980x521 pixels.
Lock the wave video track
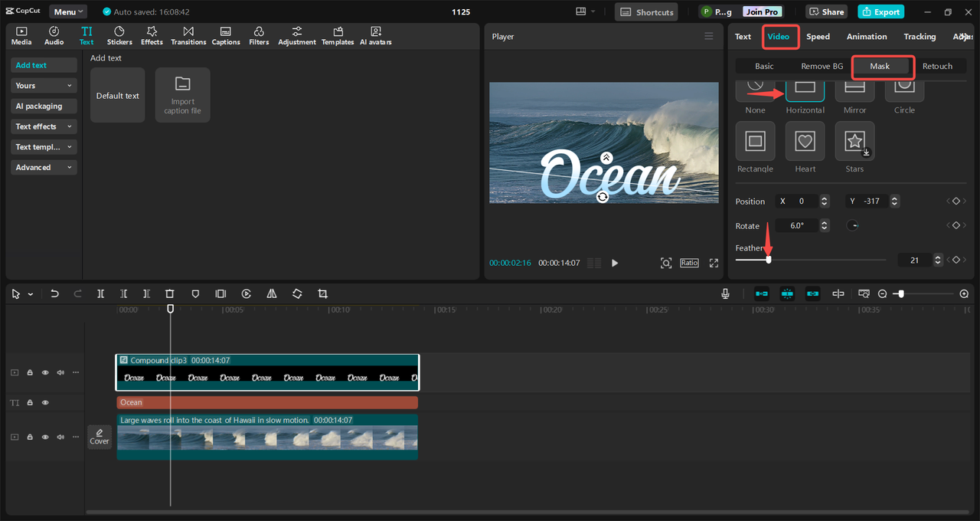pyautogui.click(x=30, y=437)
